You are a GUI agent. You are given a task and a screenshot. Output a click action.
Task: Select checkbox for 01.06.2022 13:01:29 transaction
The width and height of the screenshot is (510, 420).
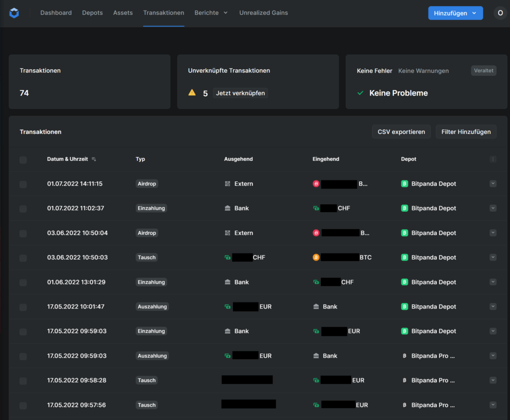23,282
